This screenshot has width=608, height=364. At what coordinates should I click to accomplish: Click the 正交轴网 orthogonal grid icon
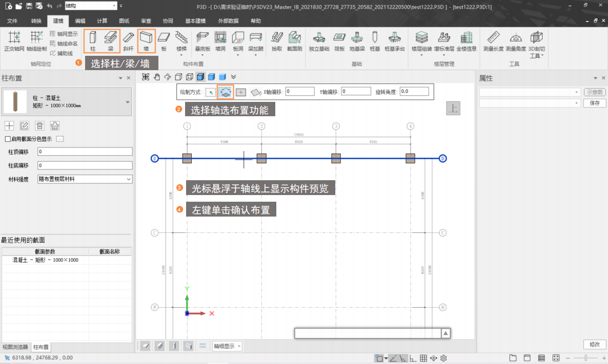coord(14,41)
